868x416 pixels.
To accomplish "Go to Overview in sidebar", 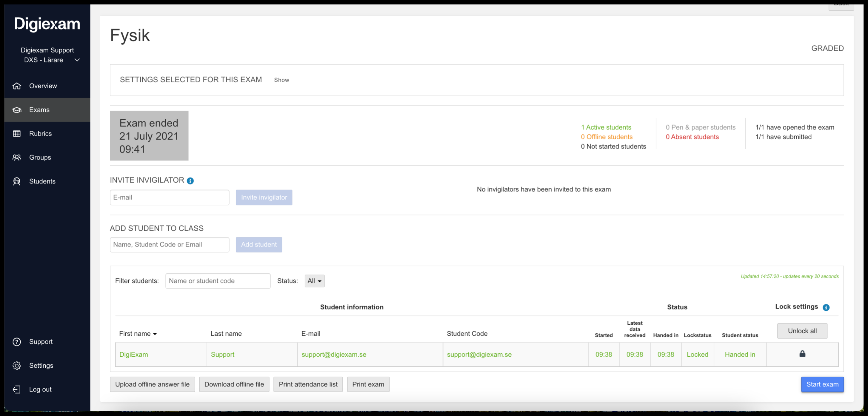I will (47, 86).
